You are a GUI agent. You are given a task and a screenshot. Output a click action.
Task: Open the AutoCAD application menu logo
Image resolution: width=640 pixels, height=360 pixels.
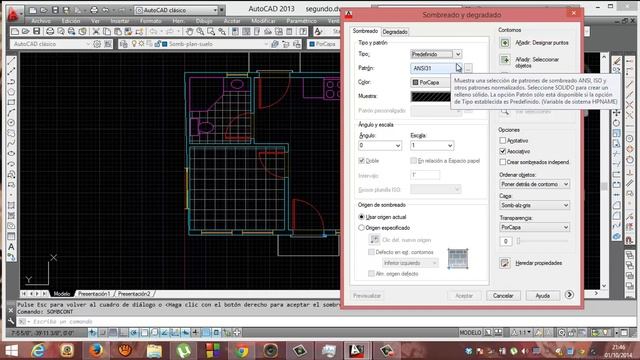coord(13,13)
